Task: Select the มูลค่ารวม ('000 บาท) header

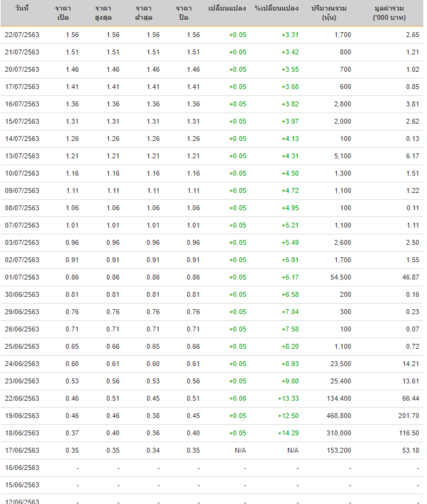Action: click(x=389, y=13)
